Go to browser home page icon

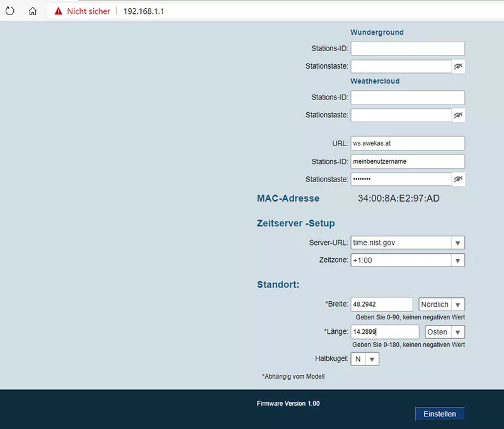click(33, 11)
